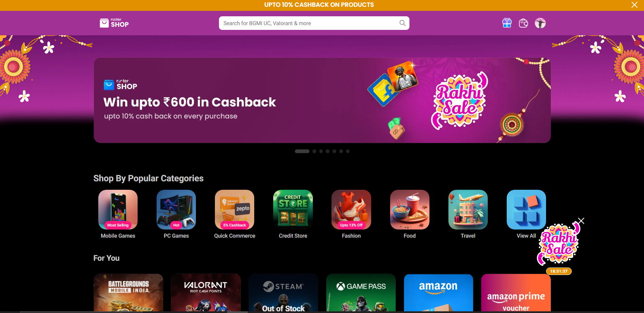The width and height of the screenshot is (644, 313).
Task: Open the Credit Store category
Action: tap(293, 214)
